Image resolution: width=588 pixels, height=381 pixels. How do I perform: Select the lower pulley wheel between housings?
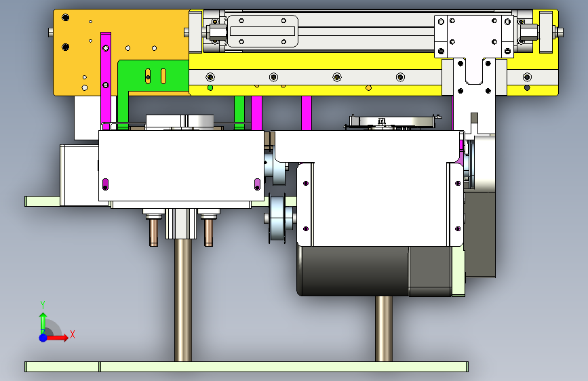coord(278,218)
